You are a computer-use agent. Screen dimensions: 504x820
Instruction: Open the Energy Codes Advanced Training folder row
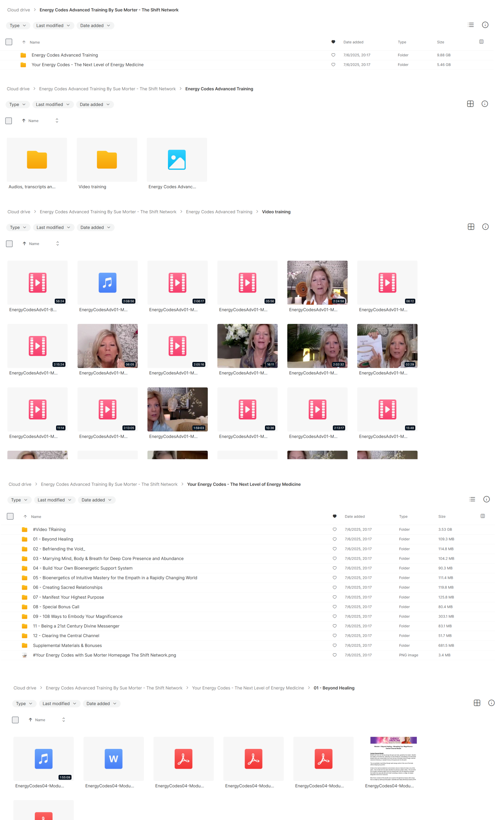click(x=247, y=55)
